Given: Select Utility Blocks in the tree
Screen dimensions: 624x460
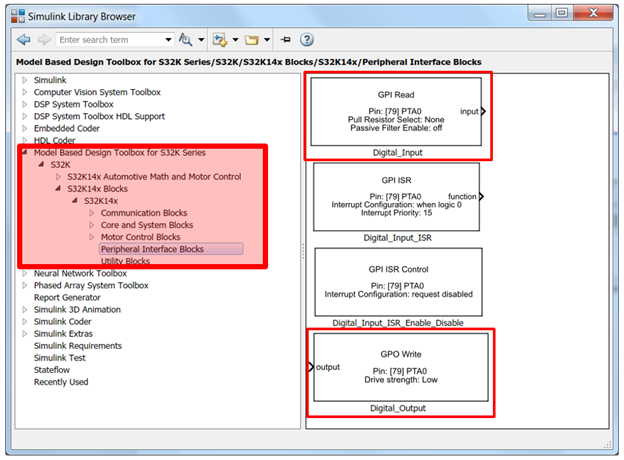Looking at the screenshot, I should 125,261.
